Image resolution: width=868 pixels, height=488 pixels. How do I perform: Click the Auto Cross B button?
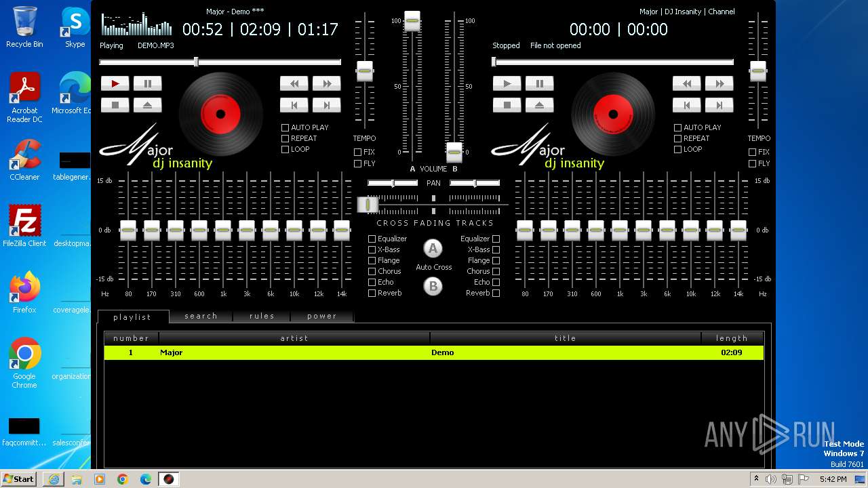tap(433, 286)
